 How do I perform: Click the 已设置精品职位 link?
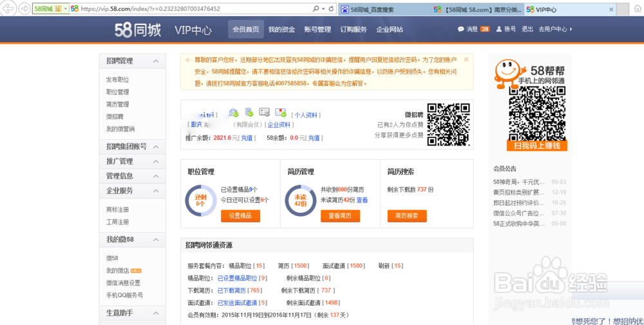(238, 279)
